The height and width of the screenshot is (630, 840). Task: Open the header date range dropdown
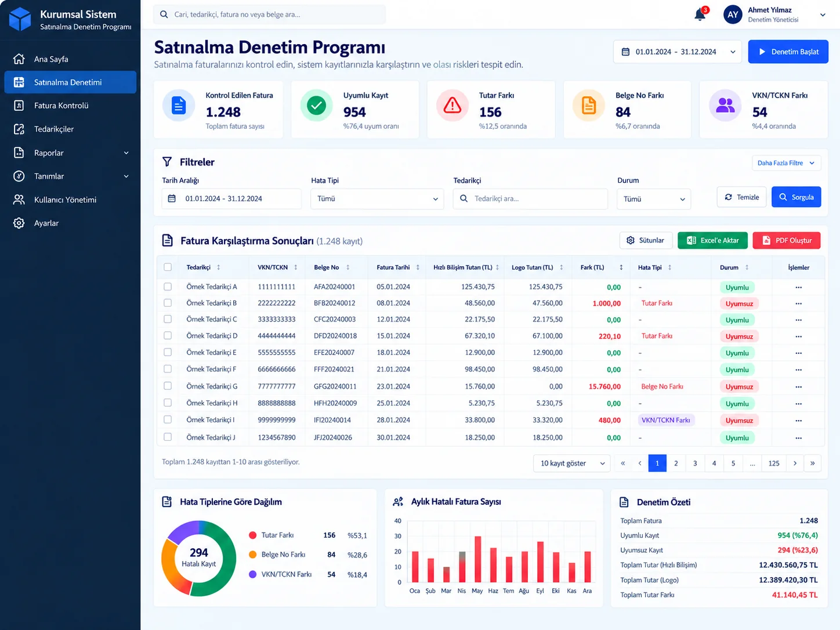(x=677, y=52)
